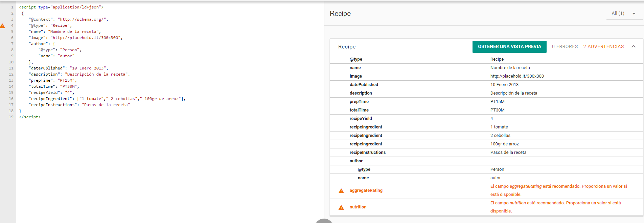Image resolution: width=644 pixels, height=223 pixels.
Task: Click the Recipe heading above the results
Action: tap(340, 14)
